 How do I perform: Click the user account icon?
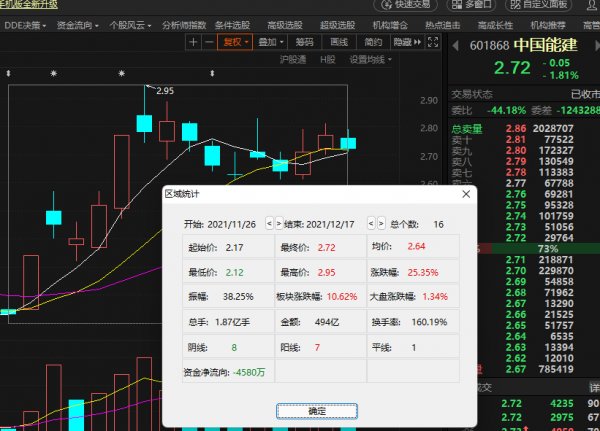click(592, 5)
